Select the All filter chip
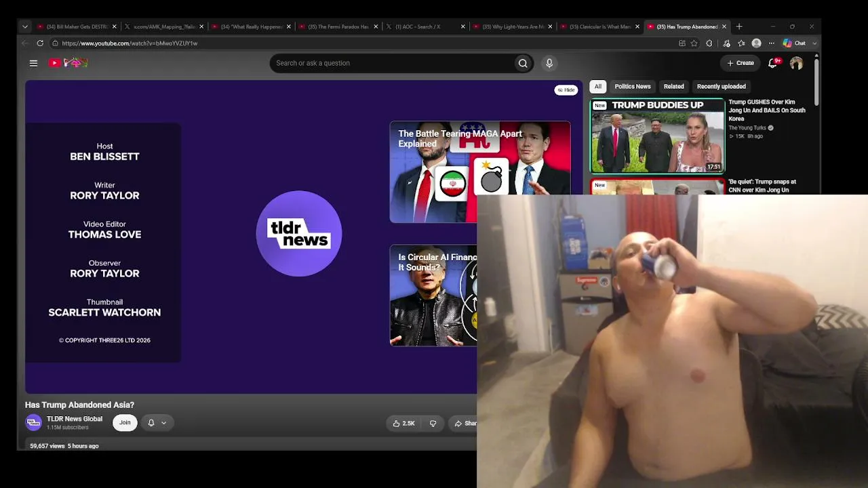This screenshot has width=868, height=488. pyautogui.click(x=598, y=87)
